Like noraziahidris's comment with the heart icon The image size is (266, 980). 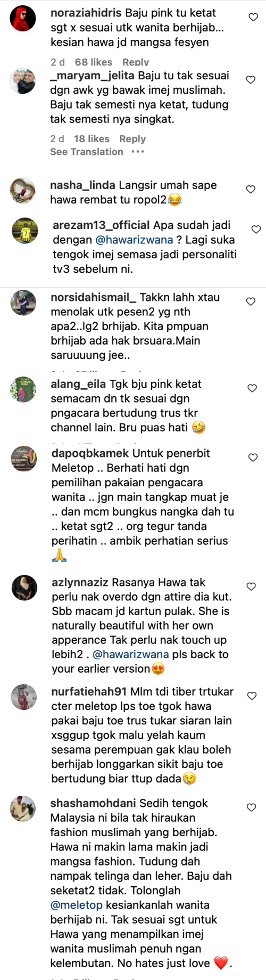[x=254, y=17]
